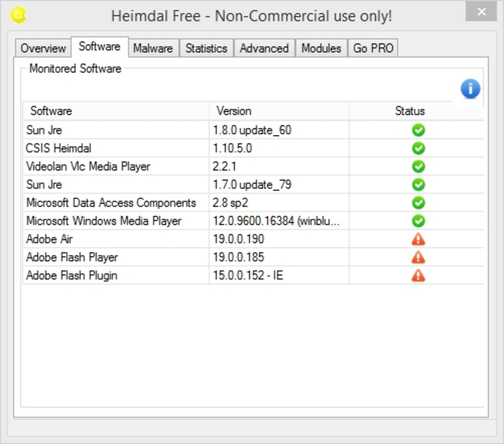
Task: Click the yellow Heimdal logo icon
Action: [x=18, y=15]
